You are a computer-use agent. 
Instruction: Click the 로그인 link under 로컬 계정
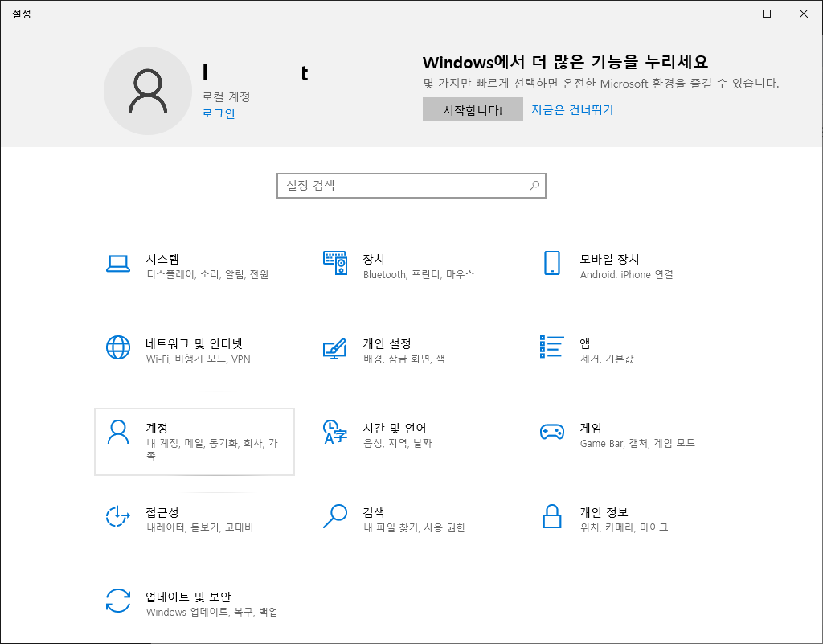pyautogui.click(x=219, y=113)
